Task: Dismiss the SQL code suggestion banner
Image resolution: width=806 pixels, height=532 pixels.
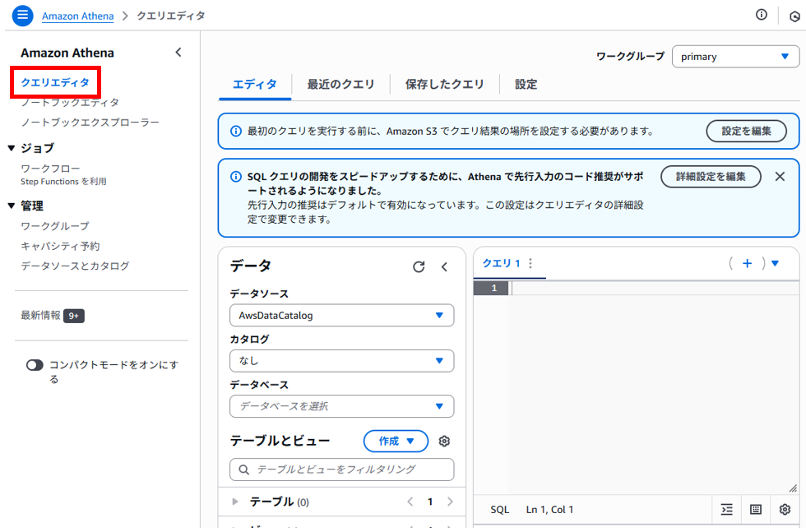Action: tap(780, 176)
